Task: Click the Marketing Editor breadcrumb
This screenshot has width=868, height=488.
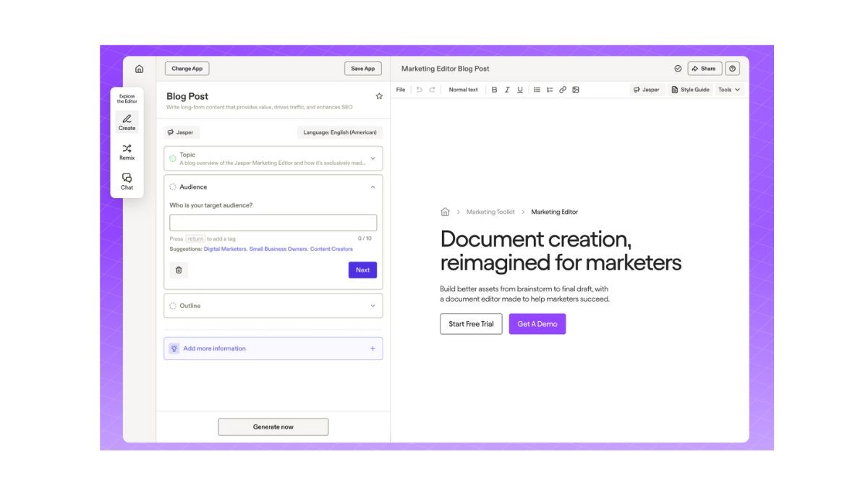Action: click(x=555, y=212)
